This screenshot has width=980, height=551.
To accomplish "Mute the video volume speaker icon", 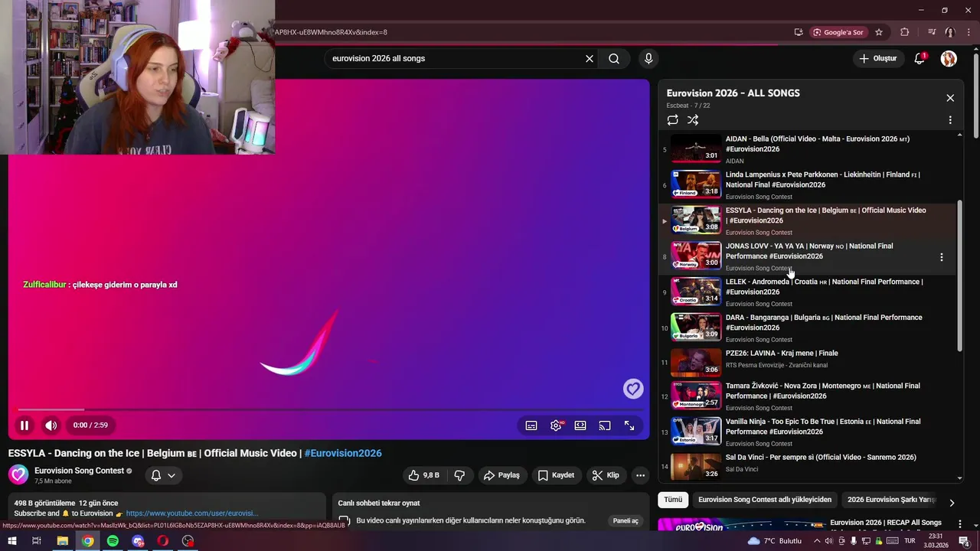I will (51, 425).
